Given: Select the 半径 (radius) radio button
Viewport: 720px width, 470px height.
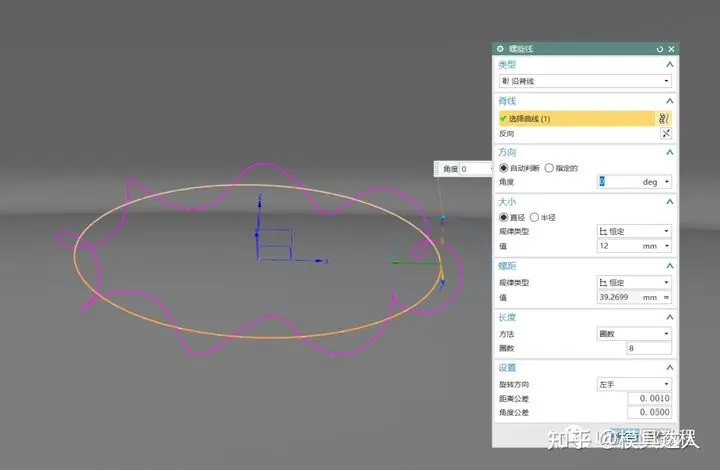Looking at the screenshot, I should 534,217.
